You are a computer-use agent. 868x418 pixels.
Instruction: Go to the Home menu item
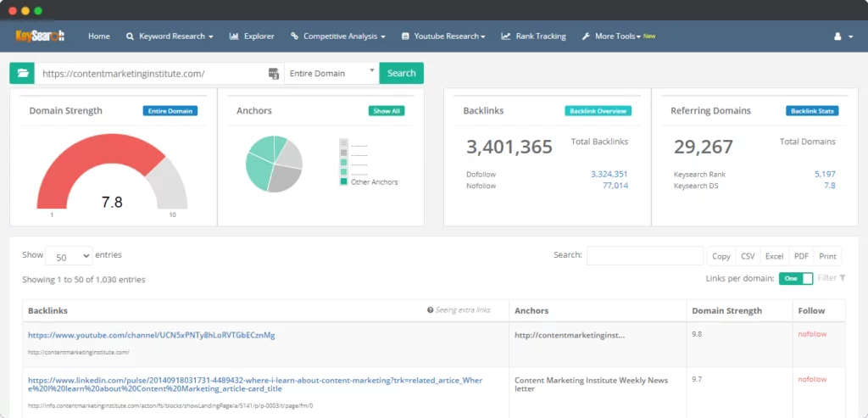pos(99,36)
